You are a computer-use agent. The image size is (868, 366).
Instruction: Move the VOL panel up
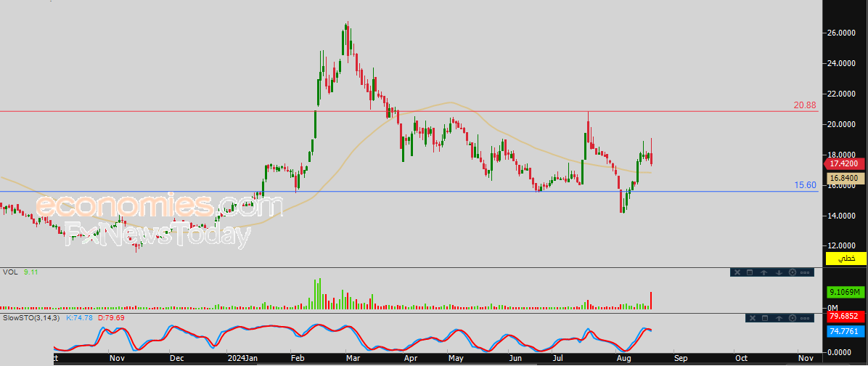tap(764, 272)
